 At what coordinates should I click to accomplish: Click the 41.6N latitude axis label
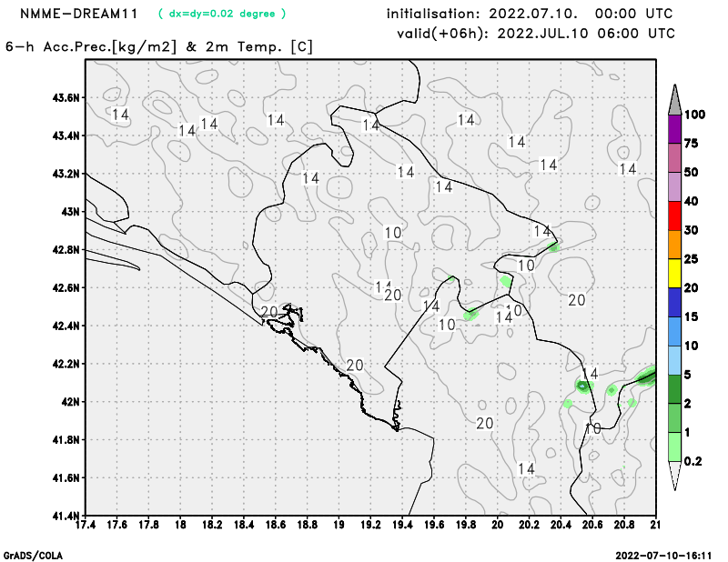[66, 478]
